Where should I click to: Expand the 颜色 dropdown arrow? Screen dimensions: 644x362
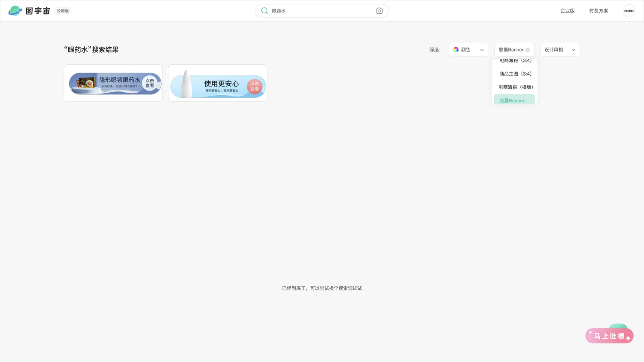pos(482,50)
